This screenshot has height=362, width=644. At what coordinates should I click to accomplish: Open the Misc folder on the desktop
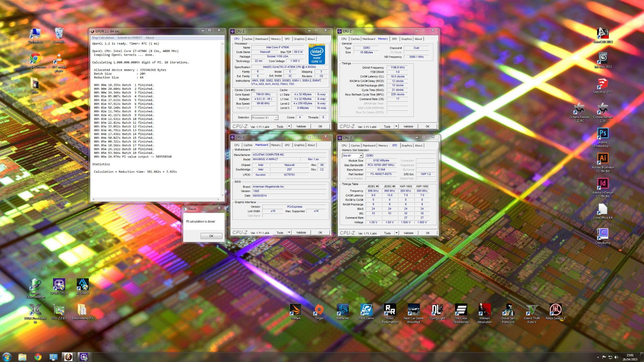(35, 85)
